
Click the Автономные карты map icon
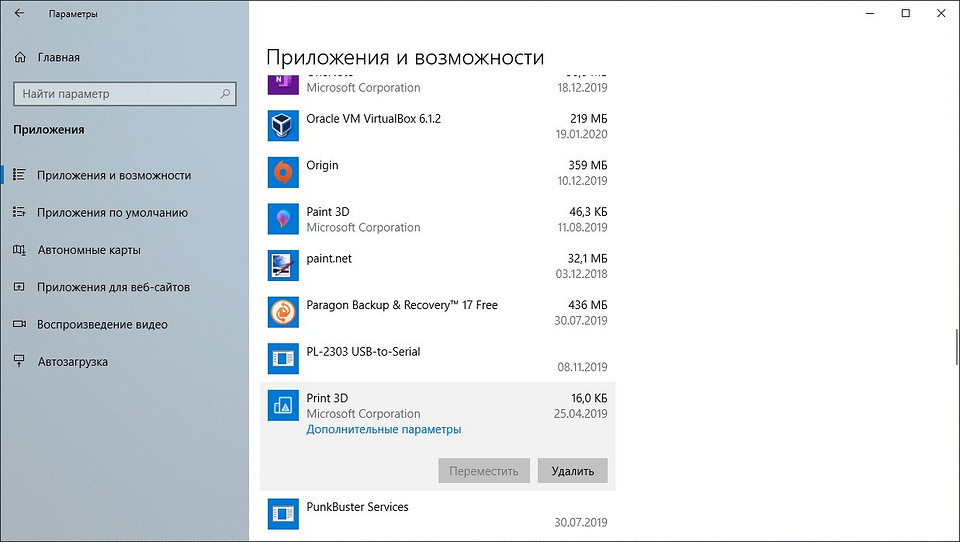point(20,250)
